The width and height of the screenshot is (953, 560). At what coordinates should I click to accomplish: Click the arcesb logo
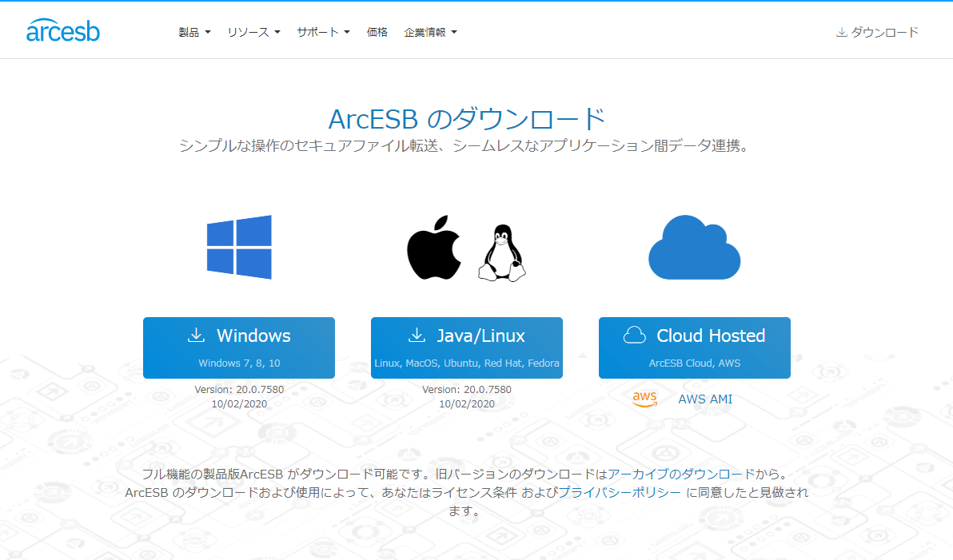point(62,31)
